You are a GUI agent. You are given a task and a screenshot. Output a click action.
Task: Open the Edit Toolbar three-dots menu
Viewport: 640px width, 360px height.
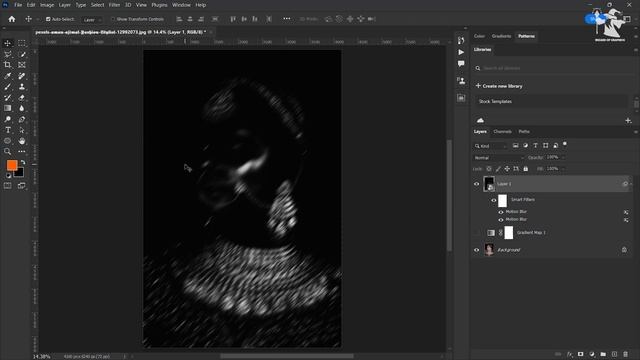(22, 151)
